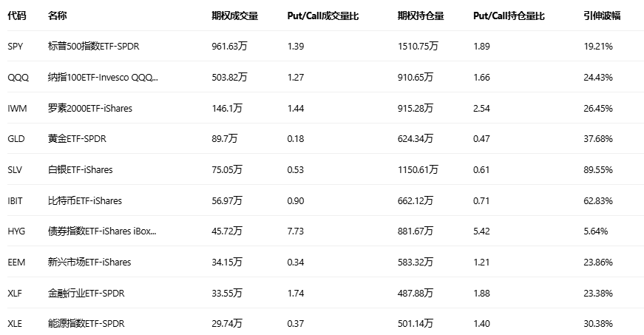Select 比特币ETF-iShares name
644x335 pixels.
(84, 200)
